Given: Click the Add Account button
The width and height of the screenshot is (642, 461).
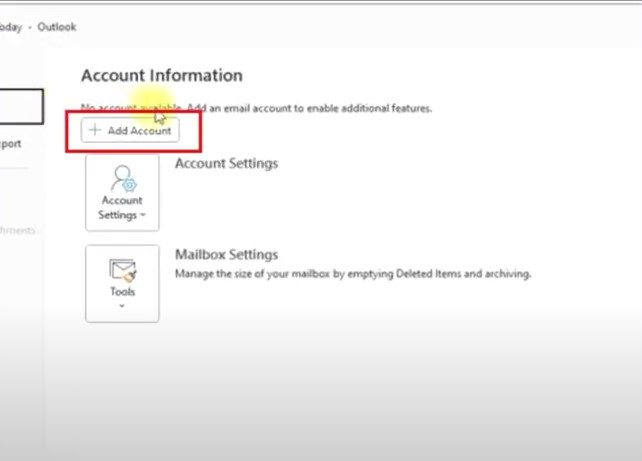Looking at the screenshot, I should pyautogui.click(x=130, y=131).
